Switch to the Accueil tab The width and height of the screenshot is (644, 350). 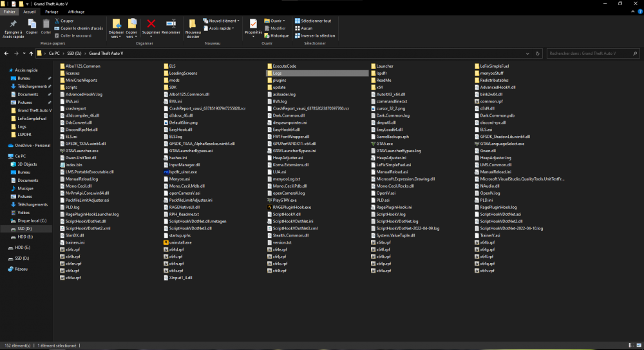point(30,12)
